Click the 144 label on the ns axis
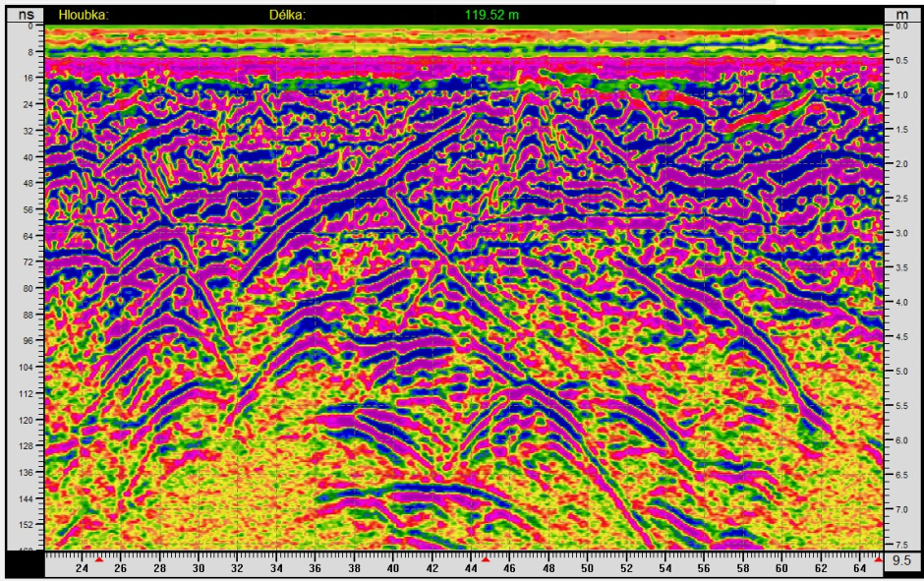This screenshot has width=924, height=581. click(27, 498)
